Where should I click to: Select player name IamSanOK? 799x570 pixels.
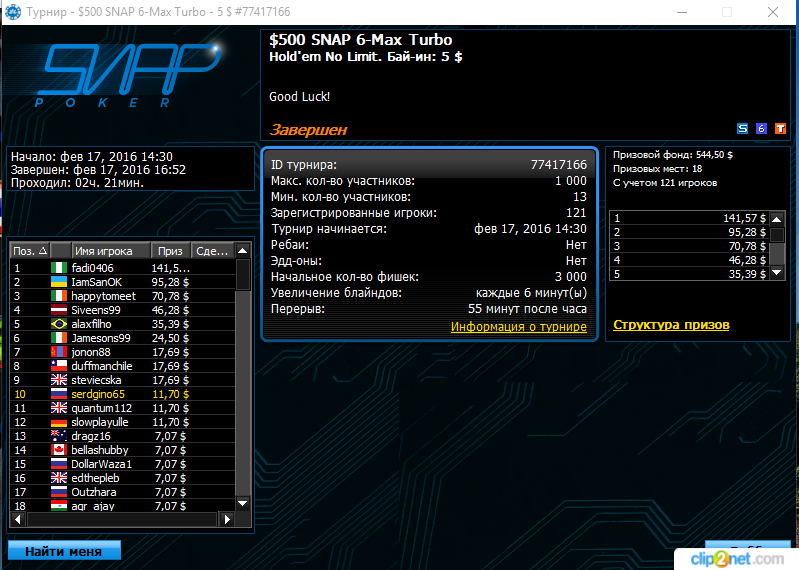(96, 282)
